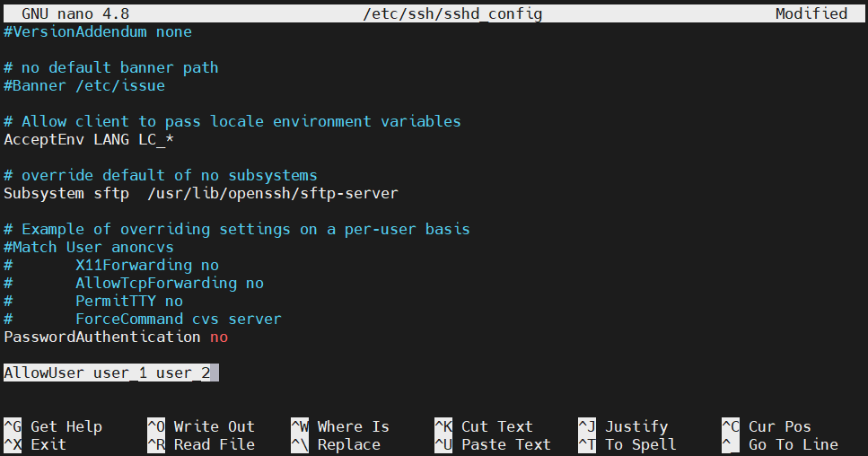Select the ^C Cur Pos shortcut
This screenshot has width=868, height=456.
click(x=767, y=426)
